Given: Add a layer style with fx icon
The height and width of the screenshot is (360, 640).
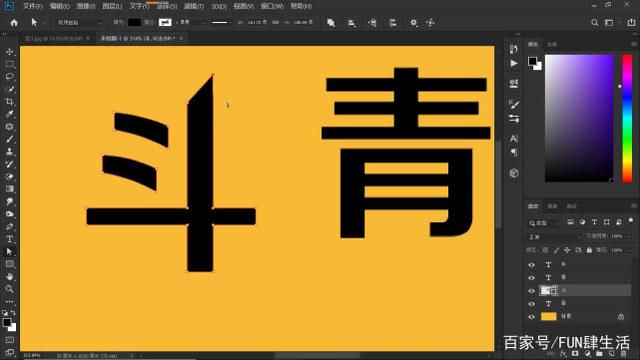Looking at the screenshot, I should [x=564, y=353].
